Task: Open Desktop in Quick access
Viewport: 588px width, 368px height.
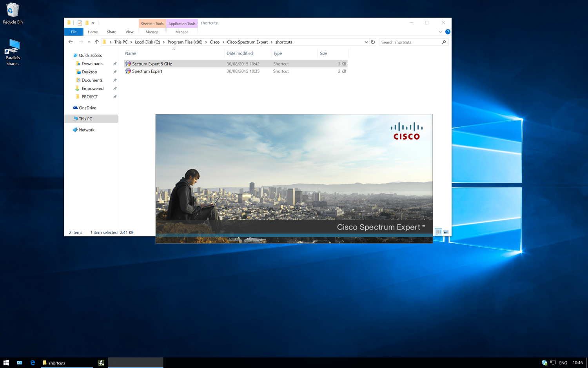Action: click(x=89, y=72)
